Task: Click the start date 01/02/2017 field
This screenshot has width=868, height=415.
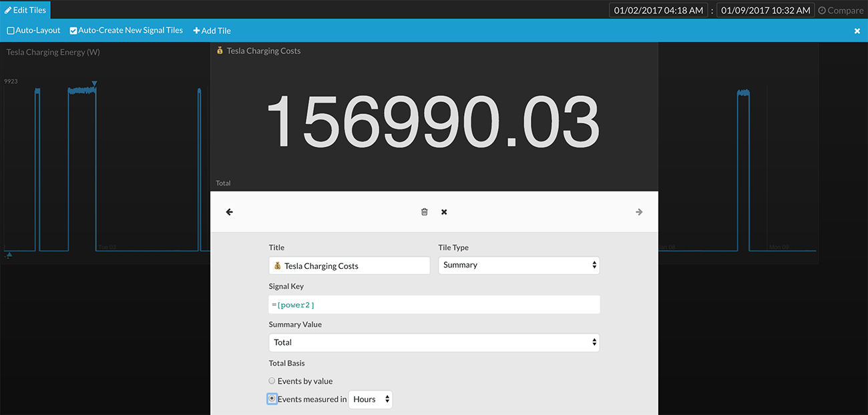Action: point(658,10)
